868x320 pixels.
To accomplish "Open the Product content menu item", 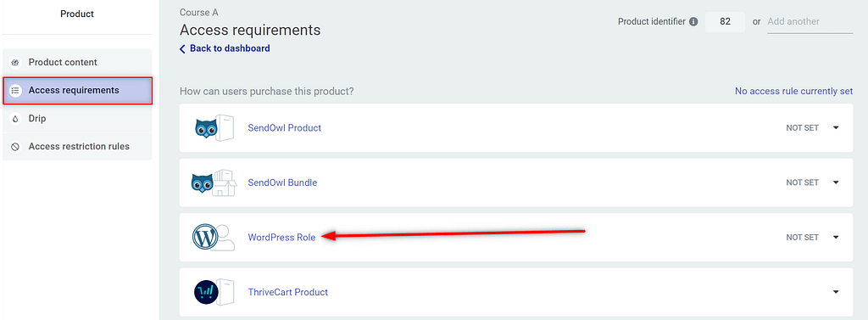I will (77, 63).
